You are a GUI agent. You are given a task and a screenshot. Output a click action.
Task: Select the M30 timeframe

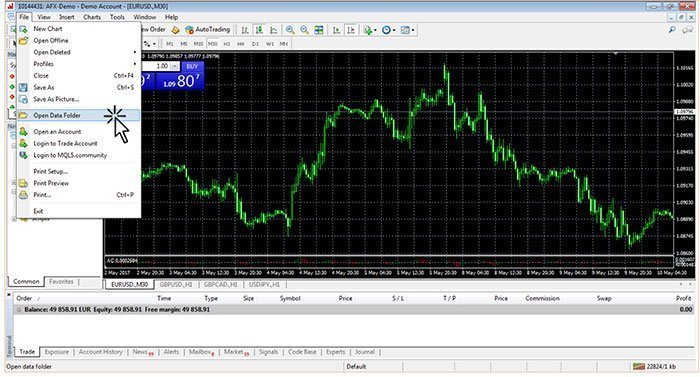(212, 44)
